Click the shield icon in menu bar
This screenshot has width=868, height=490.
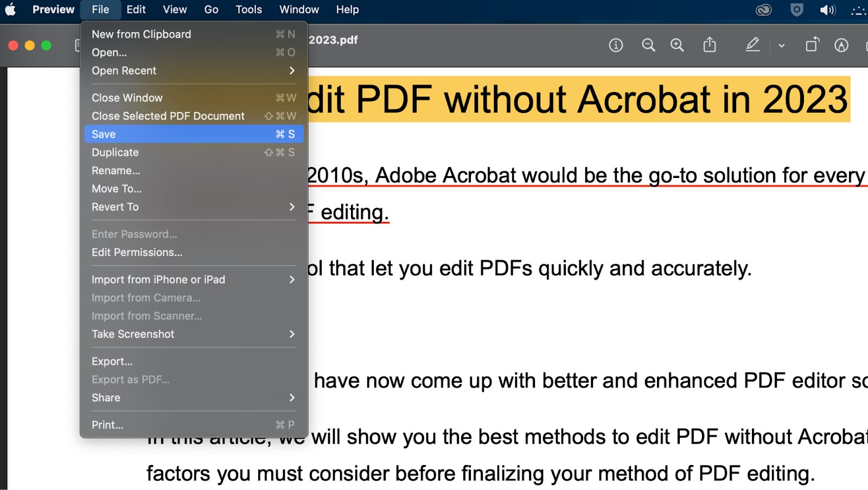(x=796, y=10)
